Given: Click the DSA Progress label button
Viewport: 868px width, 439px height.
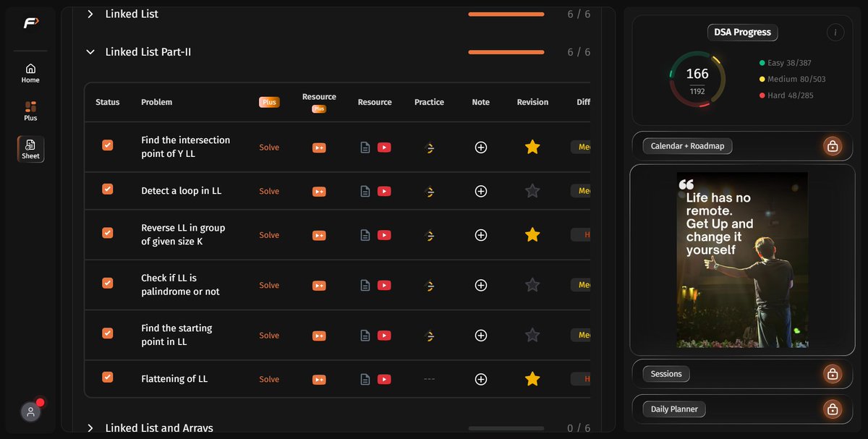Looking at the screenshot, I should [x=742, y=32].
